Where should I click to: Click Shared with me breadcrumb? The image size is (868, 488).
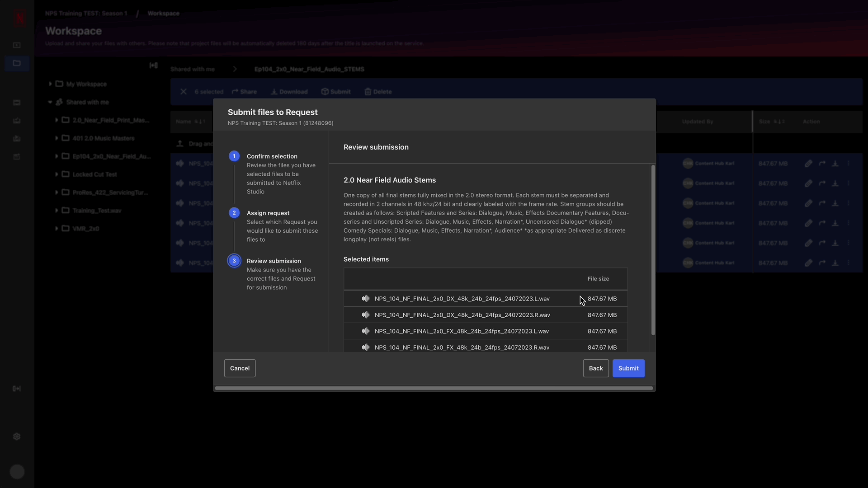193,69
